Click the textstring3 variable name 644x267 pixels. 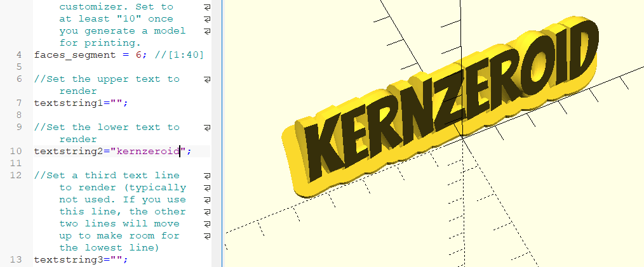69,260
